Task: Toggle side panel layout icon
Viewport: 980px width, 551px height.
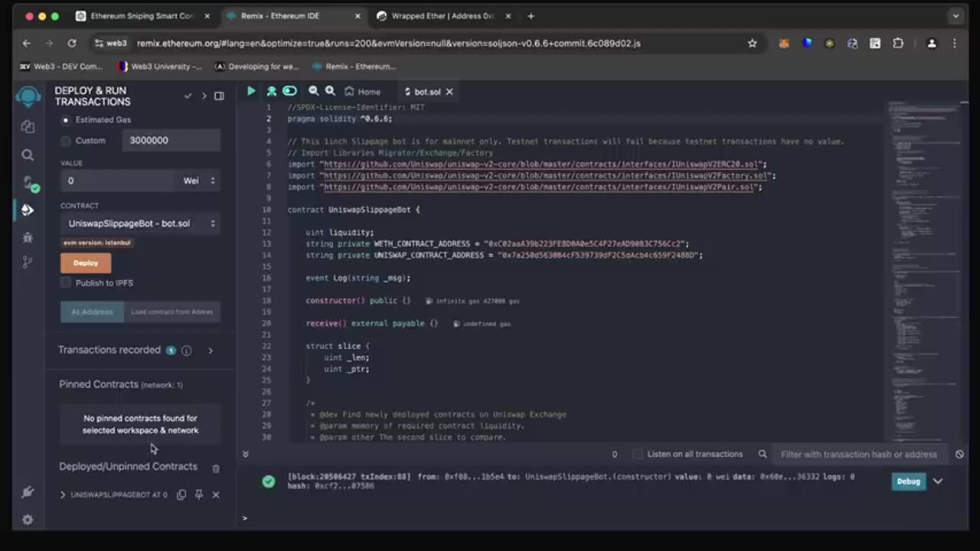Action: [219, 96]
